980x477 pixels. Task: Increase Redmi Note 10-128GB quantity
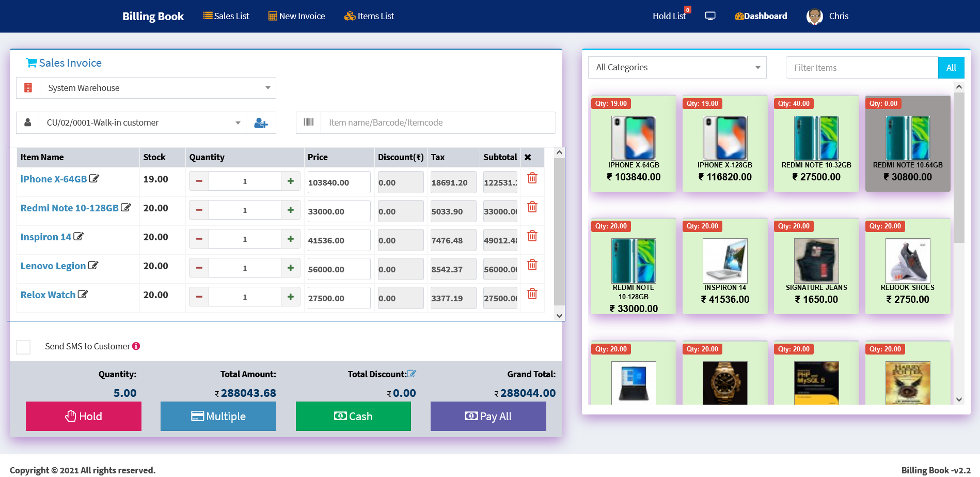pyautogui.click(x=291, y=210)
